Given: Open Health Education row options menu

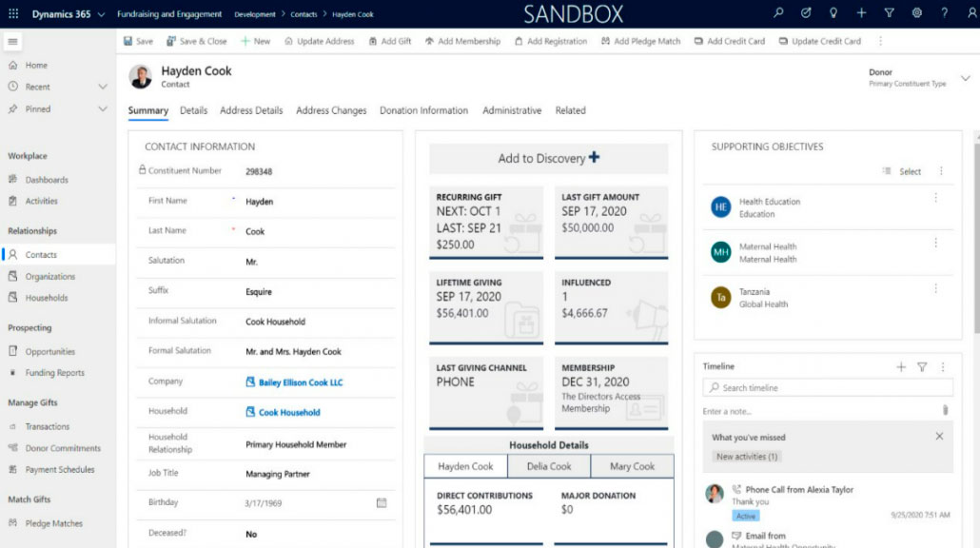Looking at the screenshot, I should [935, 198].
